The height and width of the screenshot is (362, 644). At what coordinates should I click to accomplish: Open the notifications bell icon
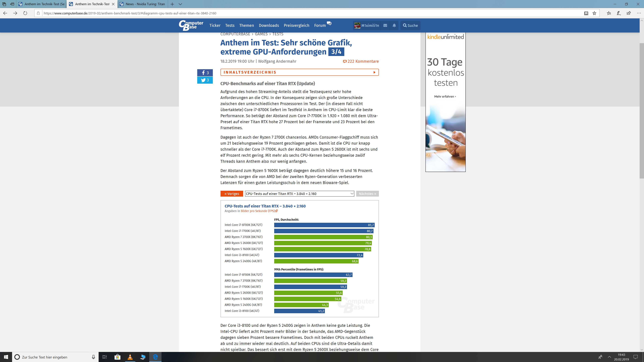pos(394,25)
